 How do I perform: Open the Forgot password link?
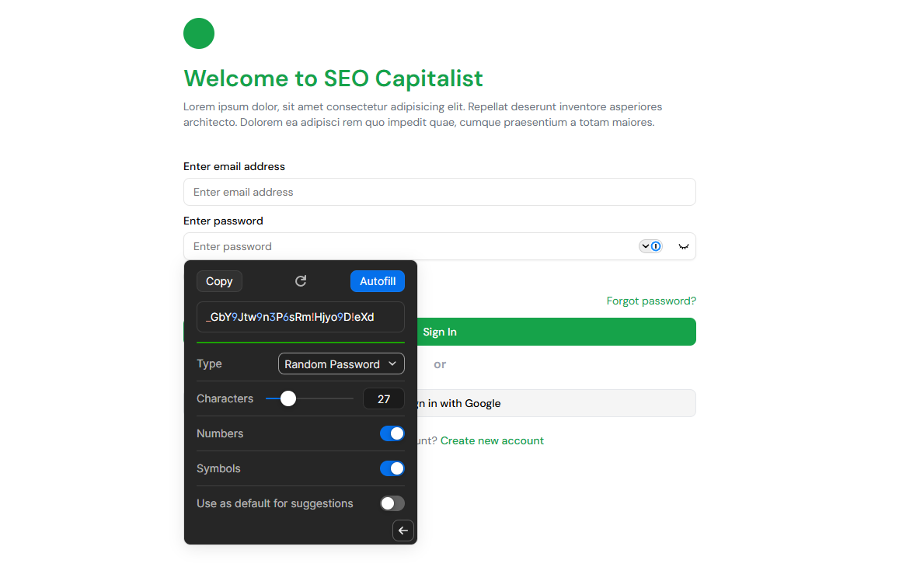[651, 301]
